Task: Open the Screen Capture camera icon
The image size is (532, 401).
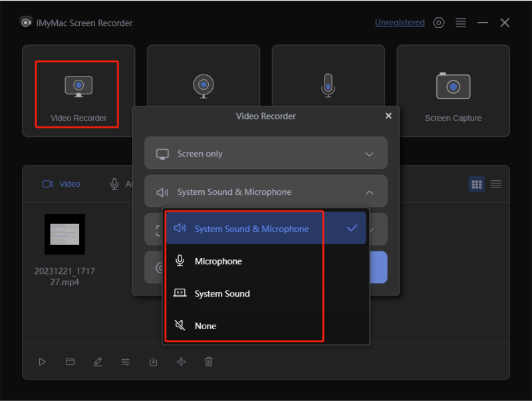Action: click(453, 86)
